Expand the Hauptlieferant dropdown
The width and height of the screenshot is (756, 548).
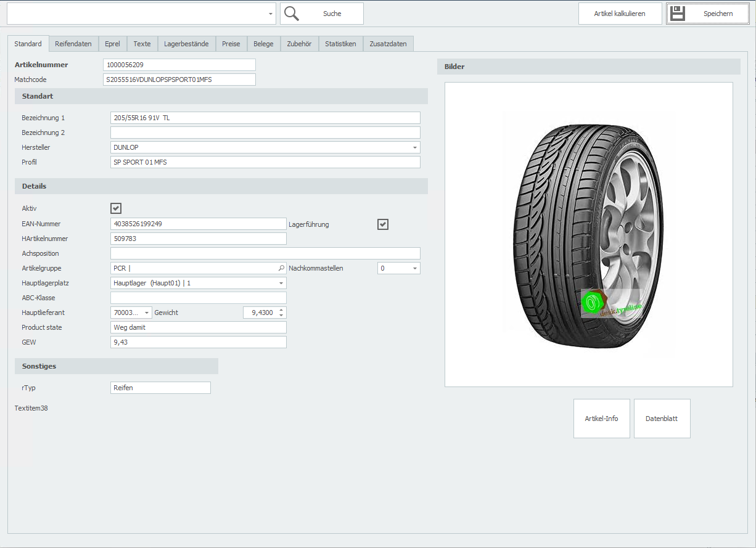point(147,313)
